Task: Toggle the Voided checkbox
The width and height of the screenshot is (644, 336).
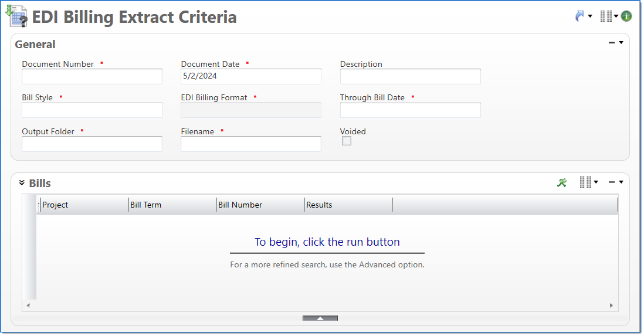Action: click(347, 141)
